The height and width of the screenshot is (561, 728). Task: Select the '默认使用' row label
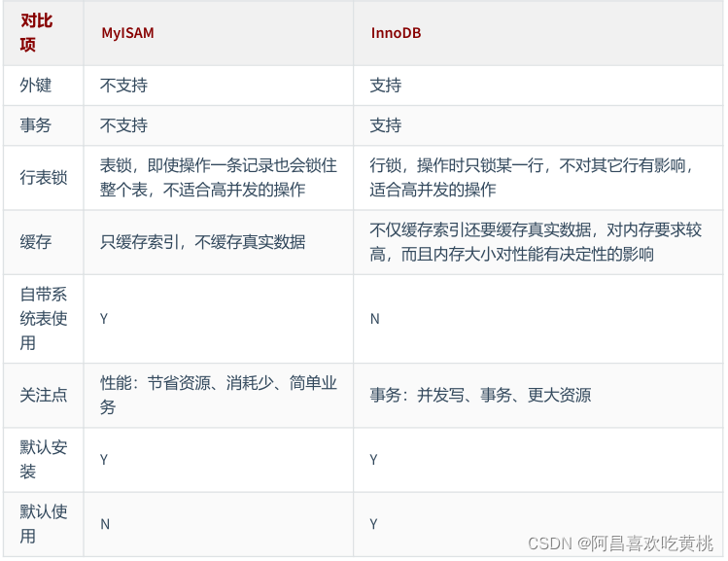pyautogui.click(x=44, y=524)
